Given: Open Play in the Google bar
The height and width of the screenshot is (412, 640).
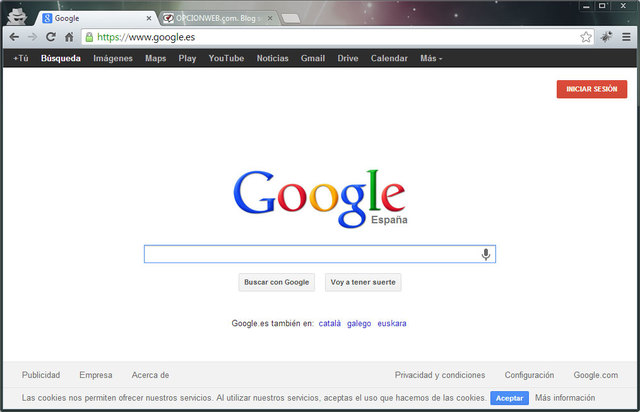Looking at the screenshot, I should pos(187,58).
